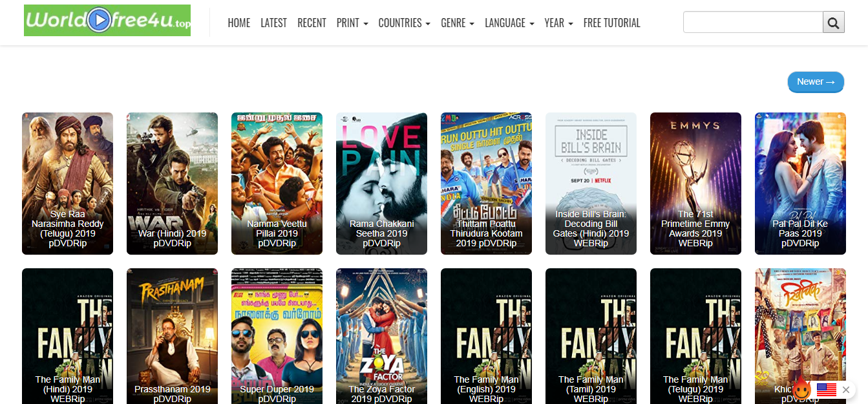Open The Family Man (Hindi) 2019 poster
Image resolution: width=868 pixels, height=404 pixels.
[67, 336]
